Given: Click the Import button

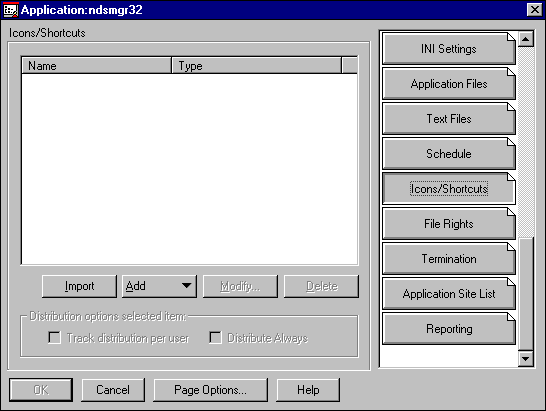Looking at the screenshot, I should point(79,286).
